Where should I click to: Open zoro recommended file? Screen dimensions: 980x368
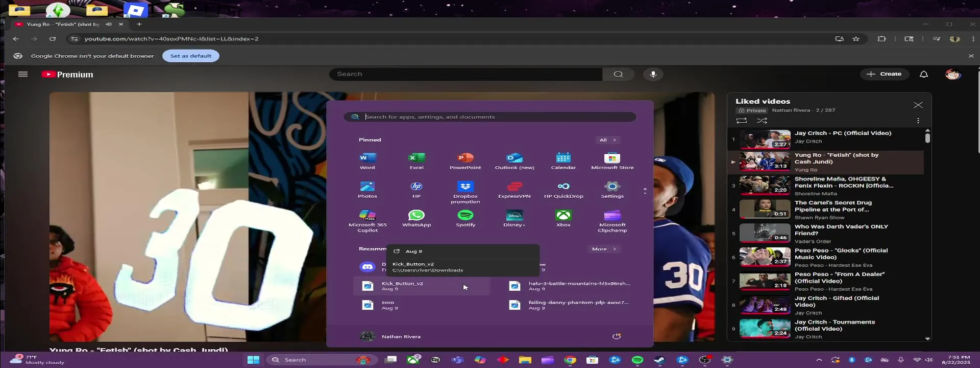tap(422, 305)
